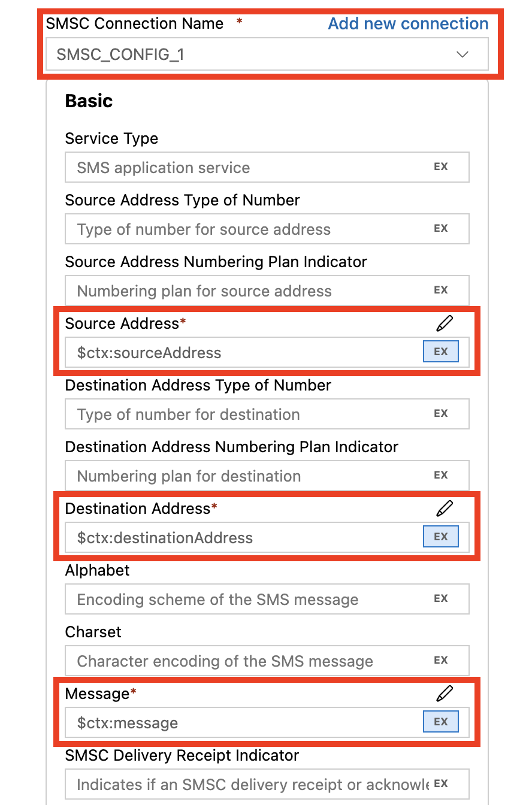Click the Service Type input field

coord(267,167)
